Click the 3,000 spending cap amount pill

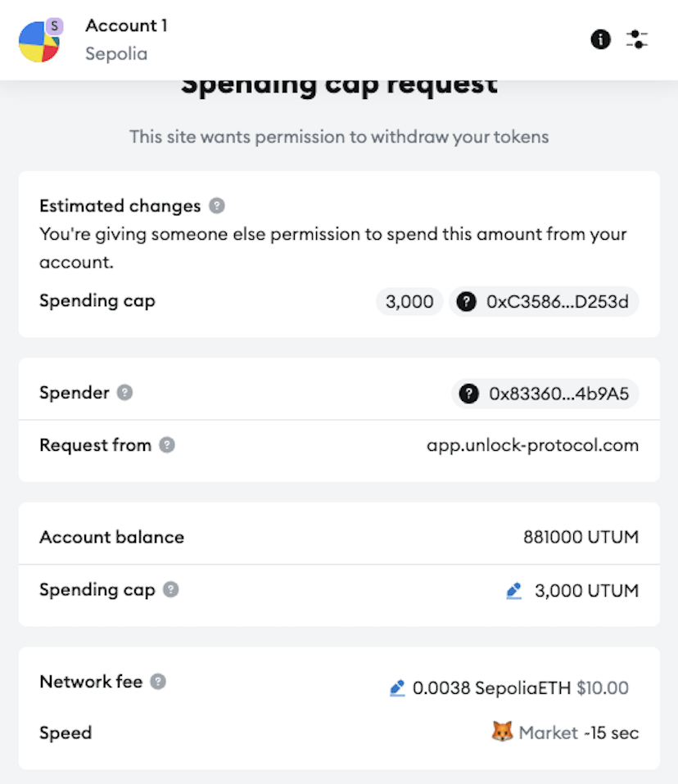tap(409, 302)
